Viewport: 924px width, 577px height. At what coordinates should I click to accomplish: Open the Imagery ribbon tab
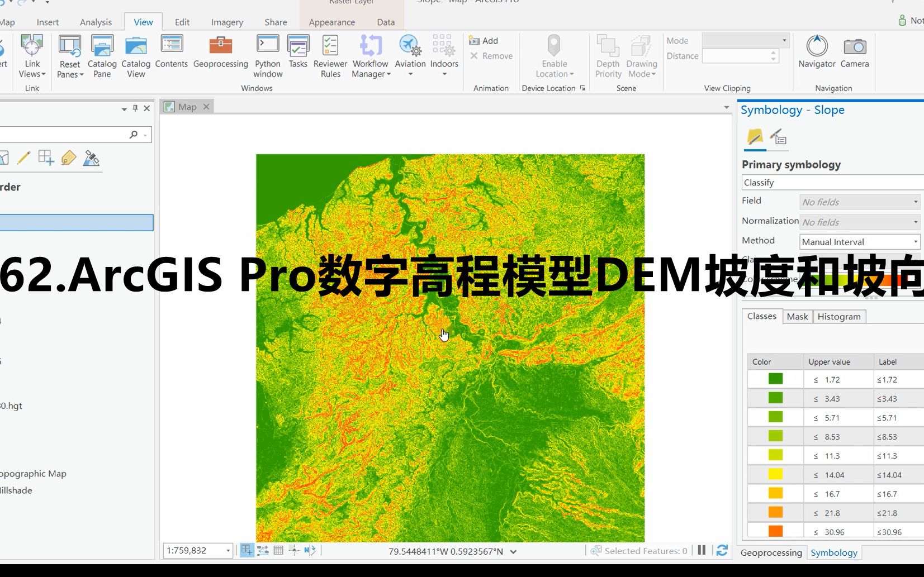pyautogui.click(x=227, y=22)
